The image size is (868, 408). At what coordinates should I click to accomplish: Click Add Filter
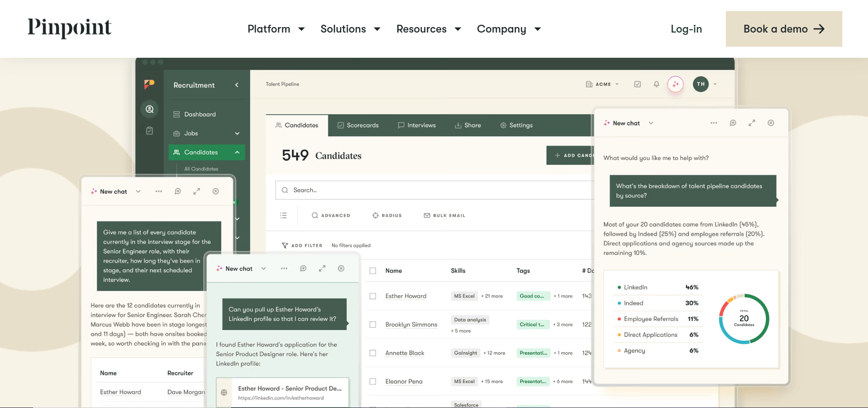pos(302,245)
